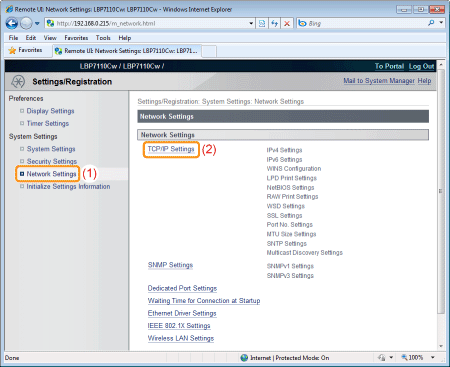
Task: Click the Log Out link
Action: 421,66
